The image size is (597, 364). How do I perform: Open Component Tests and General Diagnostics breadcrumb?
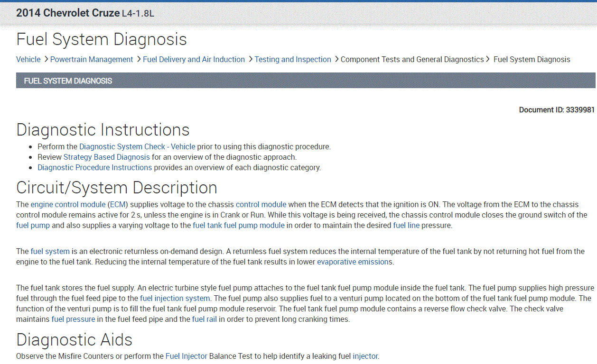point(412,59)
